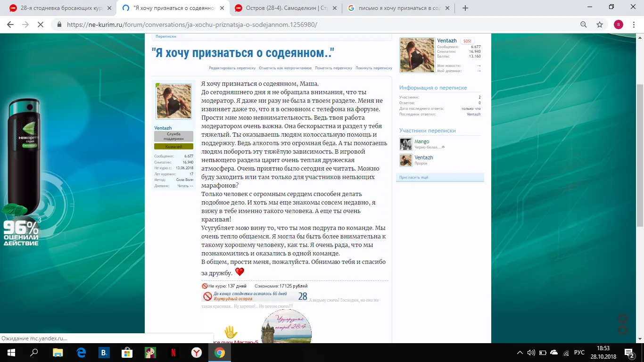Click the 'Казначей' badge
The width and height of the screenshot is (644, 362).
(x=173, y=147)
